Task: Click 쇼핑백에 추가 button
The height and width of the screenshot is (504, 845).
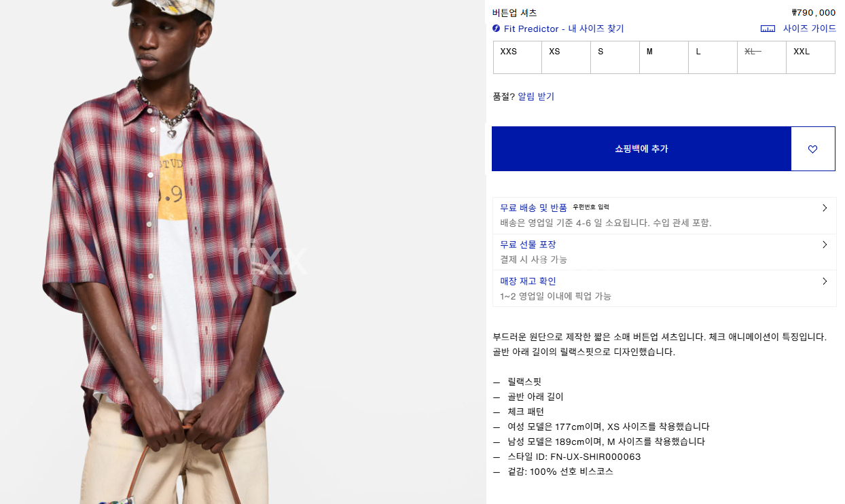Action: (x=642, y=149)
